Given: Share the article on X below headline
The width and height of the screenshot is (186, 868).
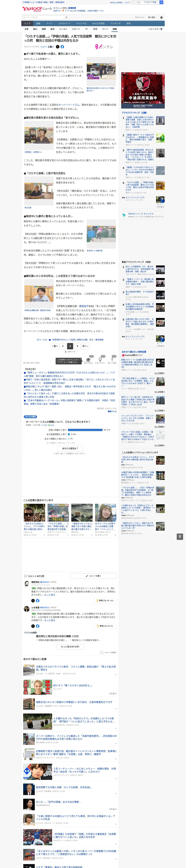Looking at the screenshot, I should 57,47.
